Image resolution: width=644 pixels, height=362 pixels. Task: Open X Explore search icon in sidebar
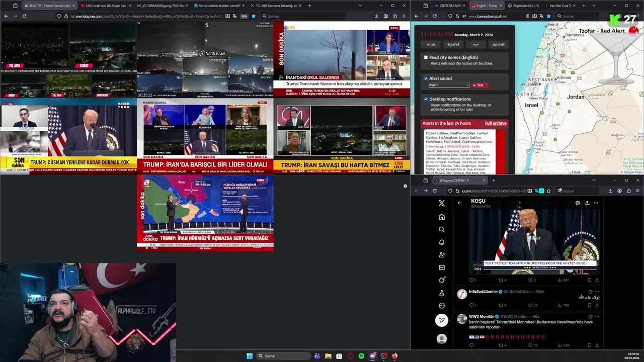tap(442, 229)
